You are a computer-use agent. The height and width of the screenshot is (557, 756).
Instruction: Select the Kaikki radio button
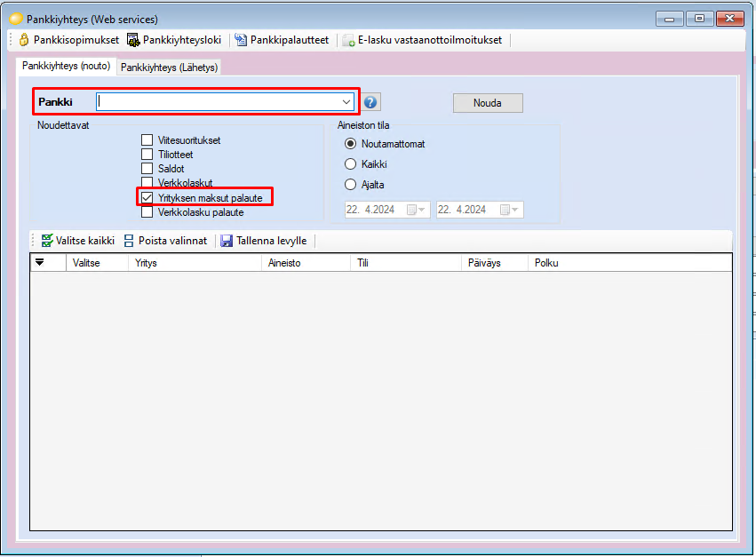(351, 164)
